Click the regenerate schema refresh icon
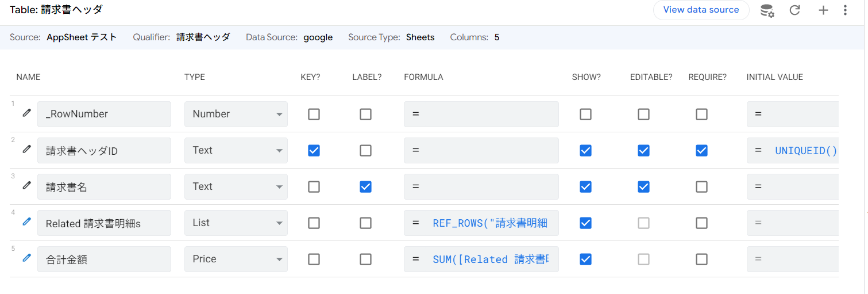This screenshot has width=868, height=294. coord(795,10)
